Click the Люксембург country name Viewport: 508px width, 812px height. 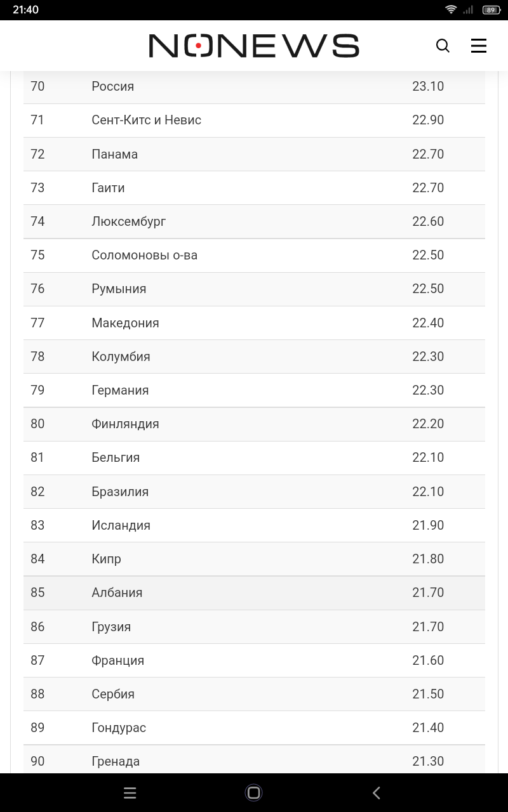(x=129, y=221)
